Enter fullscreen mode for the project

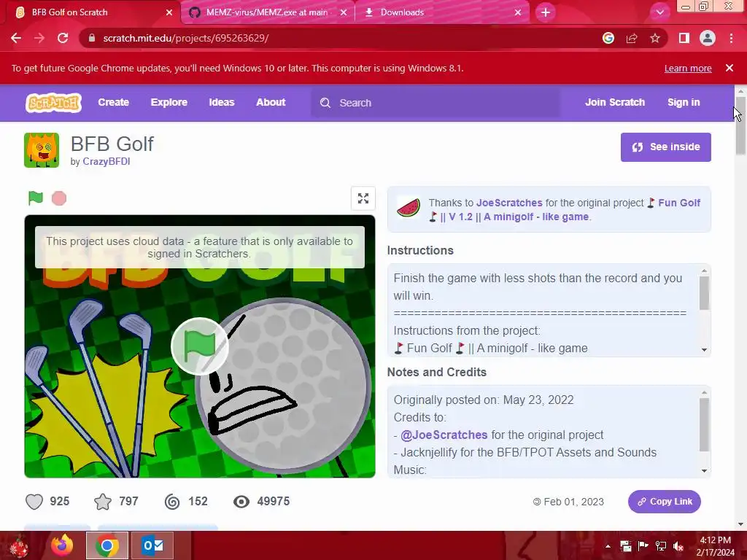click(363, 198)
